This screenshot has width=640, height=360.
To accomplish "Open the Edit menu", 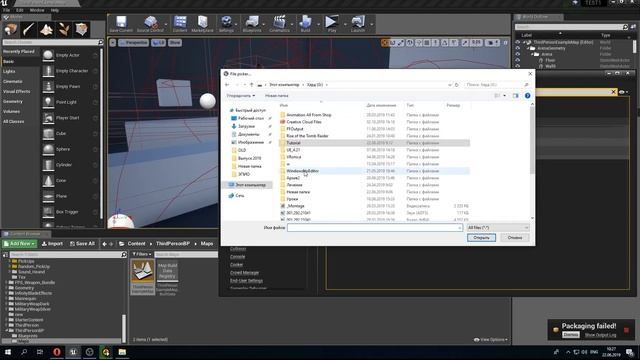I will pos(20,10).
